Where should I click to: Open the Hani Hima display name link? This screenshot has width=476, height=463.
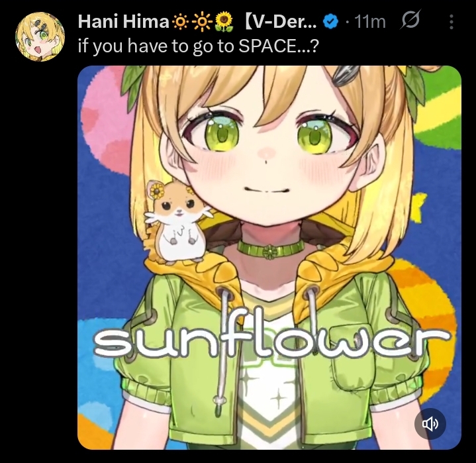coord(123,22)
